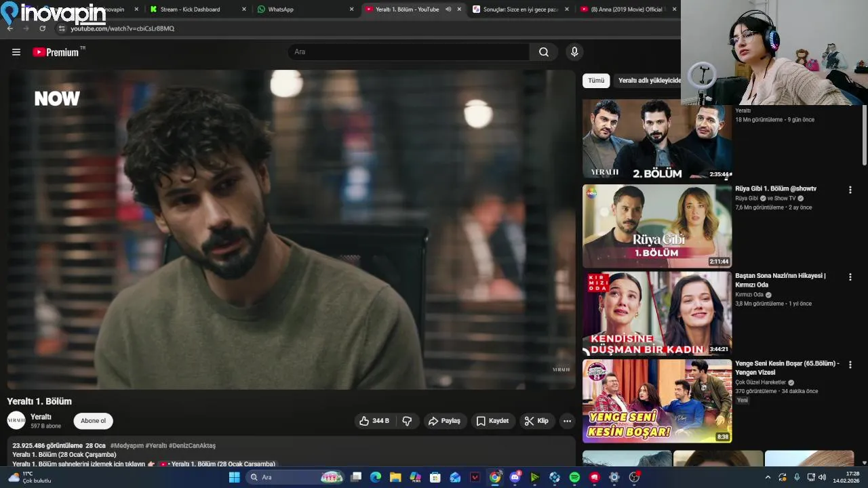Open Çok Güzel Hareketler channel link

(x=760, y=382)
